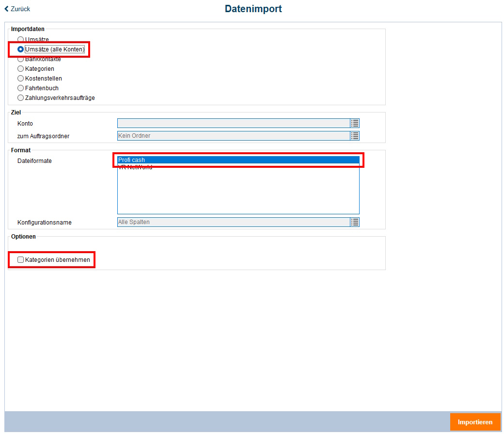Select the Kategorien radio button
The image size is (504, 434).
[20, 69]
